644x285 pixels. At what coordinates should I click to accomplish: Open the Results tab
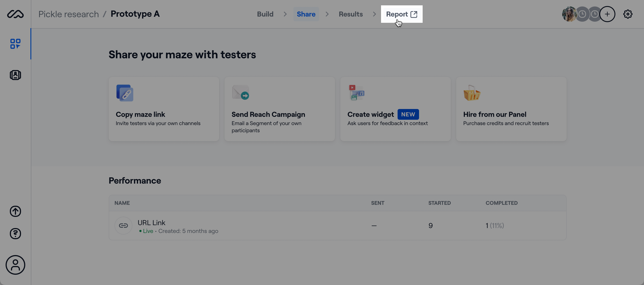350,14
